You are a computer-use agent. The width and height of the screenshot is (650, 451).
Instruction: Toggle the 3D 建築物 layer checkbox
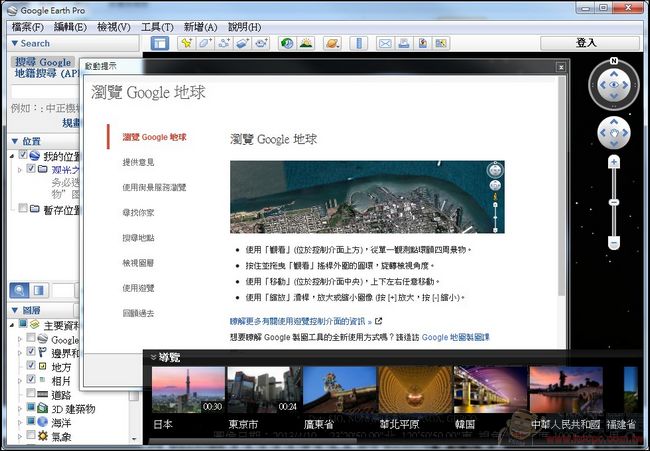tap(31, 407)
